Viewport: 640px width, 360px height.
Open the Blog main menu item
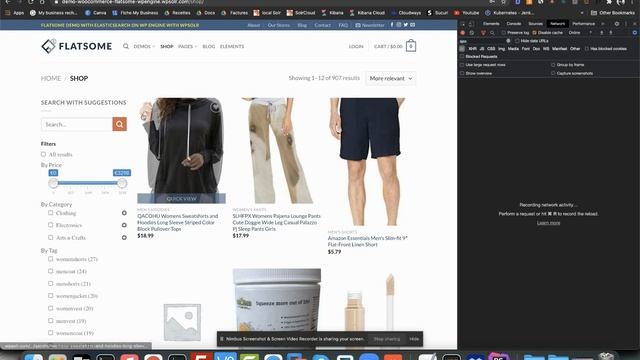tap(209, 46)
